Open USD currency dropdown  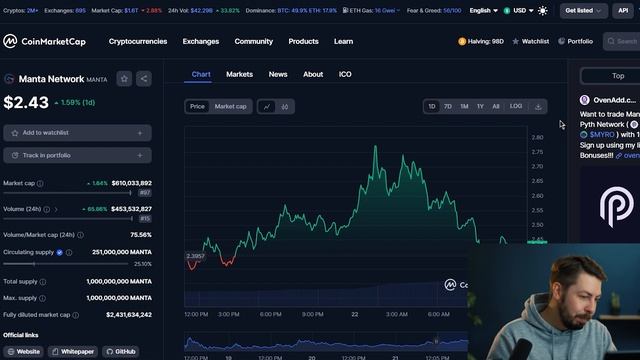(x=519, y=11)
